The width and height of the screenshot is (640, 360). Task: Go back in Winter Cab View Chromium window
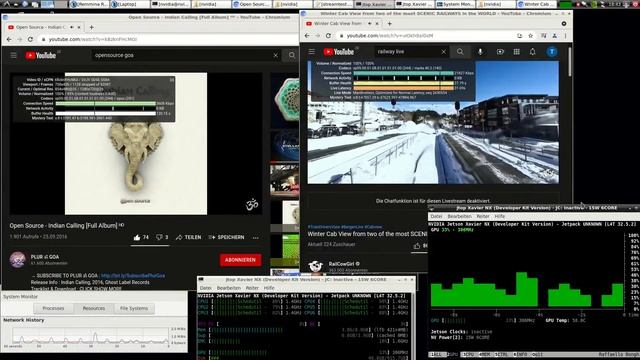pyautogui.click(x=307, y=36)
